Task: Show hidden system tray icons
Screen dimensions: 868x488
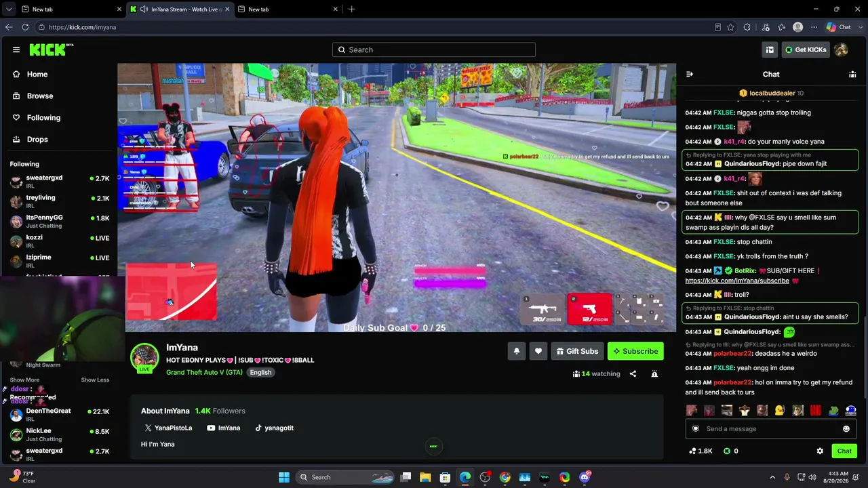Action: pos(772,477)
